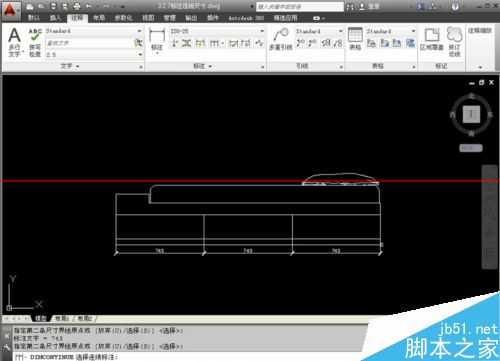Screen dimensions: 500x361
Task: Click the Revision Cloud tool
Action: (454, 41)
